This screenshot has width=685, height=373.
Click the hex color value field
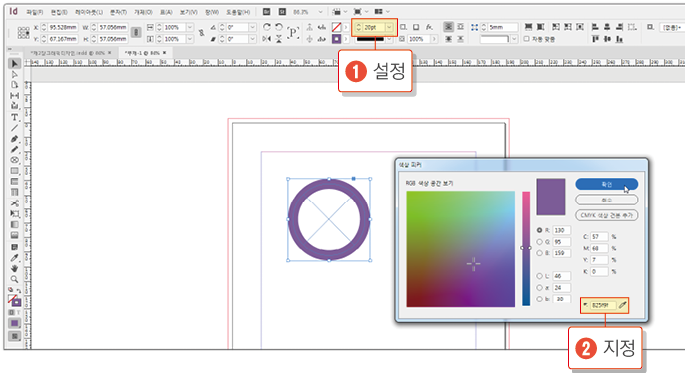603,305
